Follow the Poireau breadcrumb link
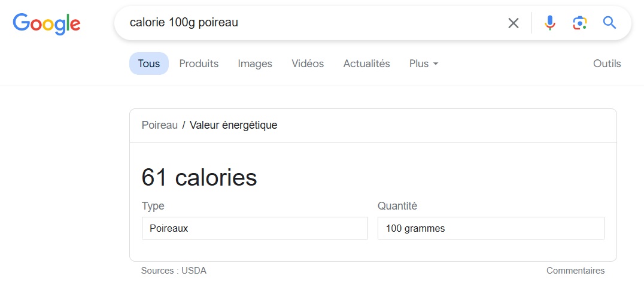This screenshot has height=294, width=644. [160, 125]
